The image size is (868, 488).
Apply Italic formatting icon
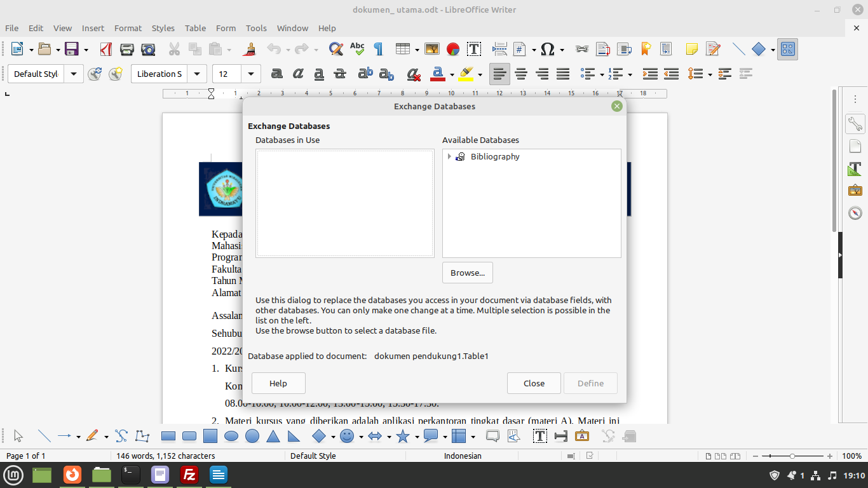298,74
